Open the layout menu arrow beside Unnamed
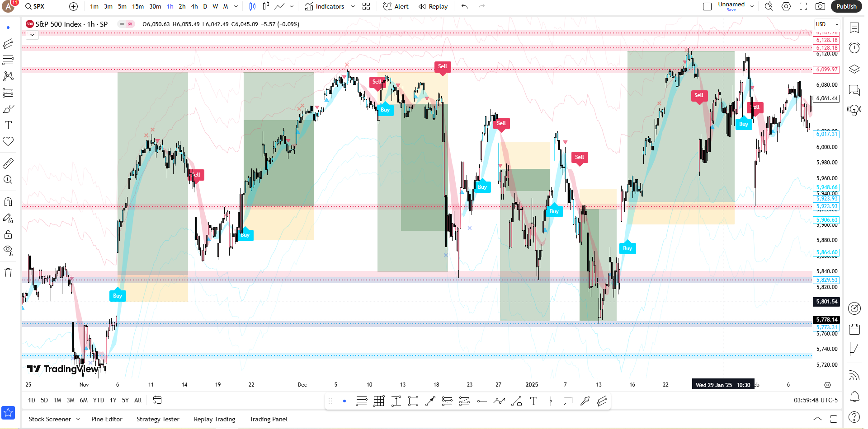 752,6
